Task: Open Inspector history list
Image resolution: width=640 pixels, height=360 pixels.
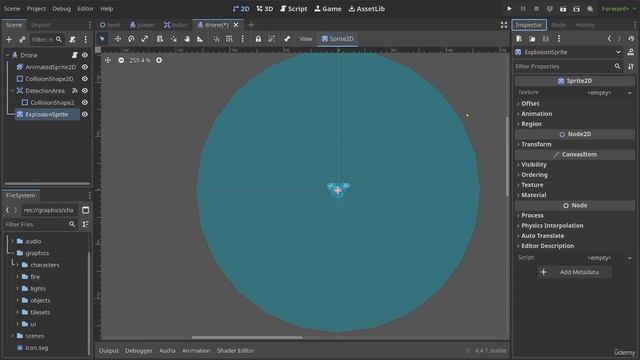Action: click(631, 39)
